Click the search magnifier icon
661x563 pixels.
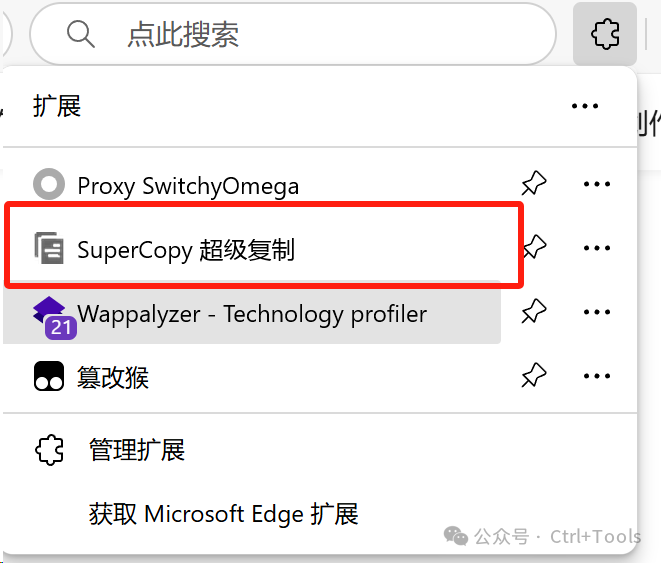(80, 35)
